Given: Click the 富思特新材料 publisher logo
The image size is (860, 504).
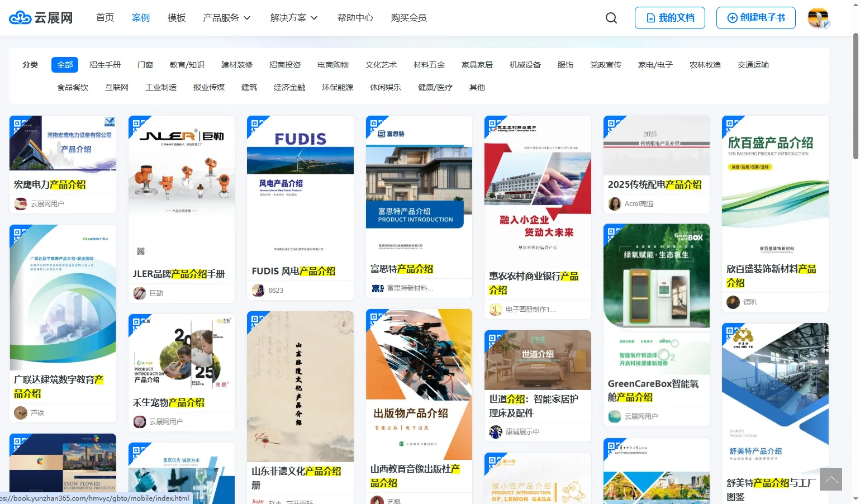Looking at the screenshot, I should point(378,288).
